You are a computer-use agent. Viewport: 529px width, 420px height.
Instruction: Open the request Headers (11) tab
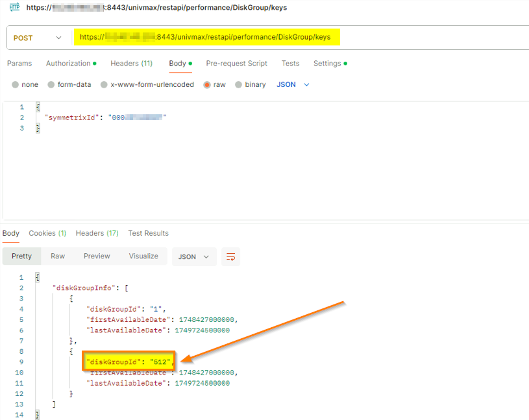click(x=131, y=64)
